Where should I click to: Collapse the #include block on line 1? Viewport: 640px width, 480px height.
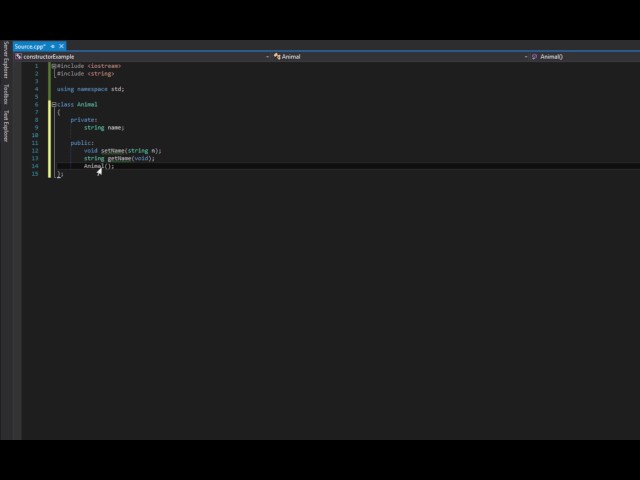54,66
